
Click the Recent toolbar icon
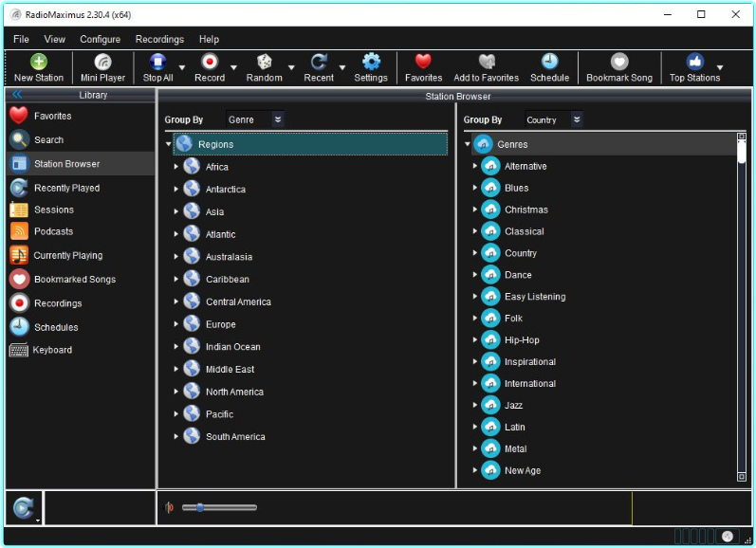[319, 63]
